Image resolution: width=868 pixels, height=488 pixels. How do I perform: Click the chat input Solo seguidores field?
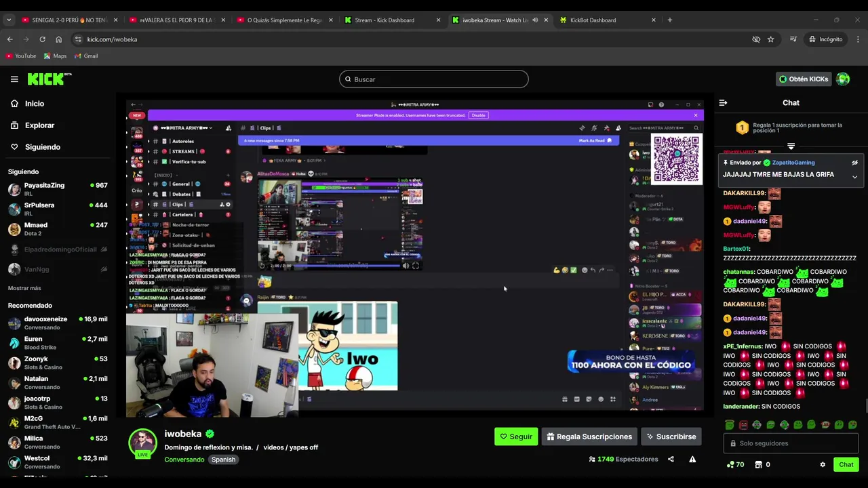coord(791,443)
